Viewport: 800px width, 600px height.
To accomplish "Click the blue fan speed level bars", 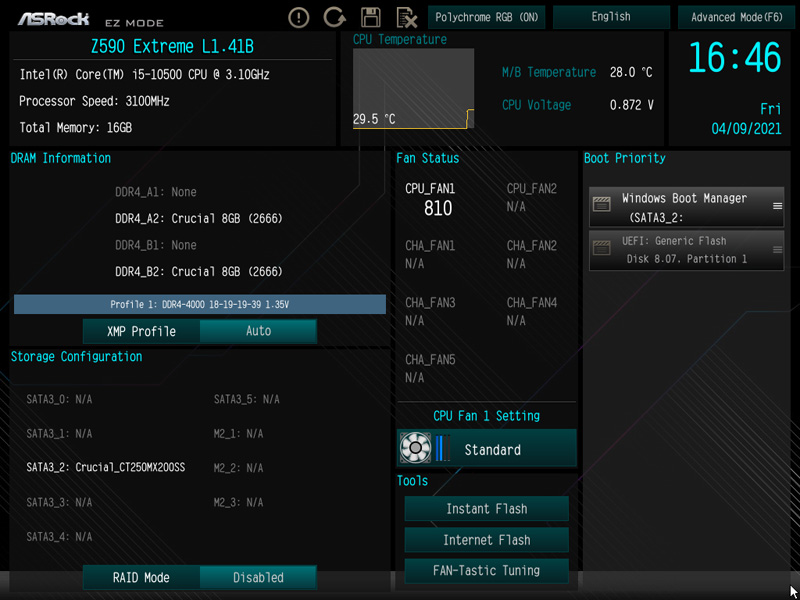I will coord(443,448).
